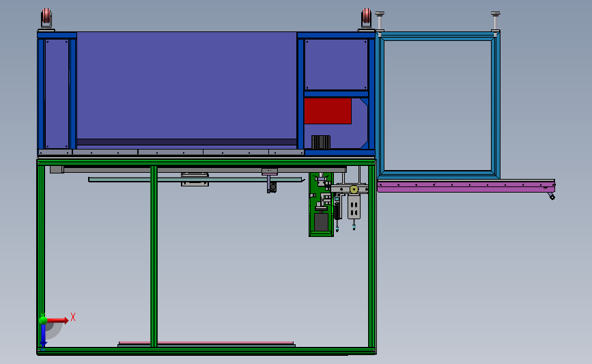The width and height of the screenshot is (592, 364).
Task: Click the pink plate at frame bottom
Action: [x=206, y=342]
